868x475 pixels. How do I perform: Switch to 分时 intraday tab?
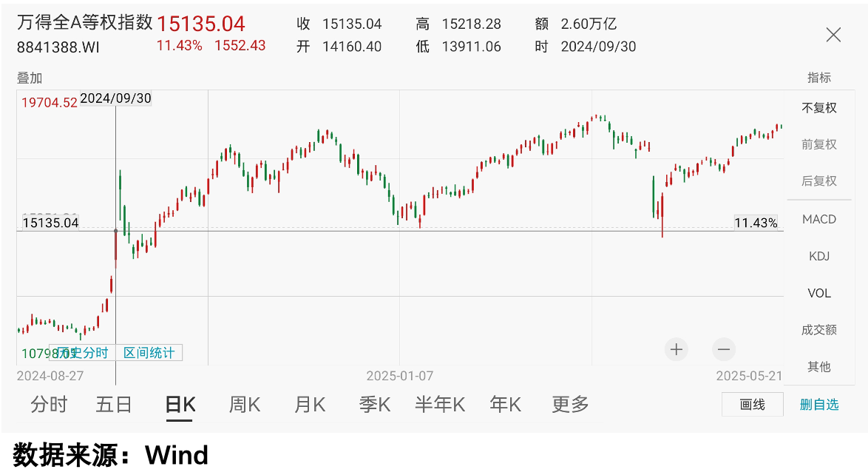coord(49,405)
